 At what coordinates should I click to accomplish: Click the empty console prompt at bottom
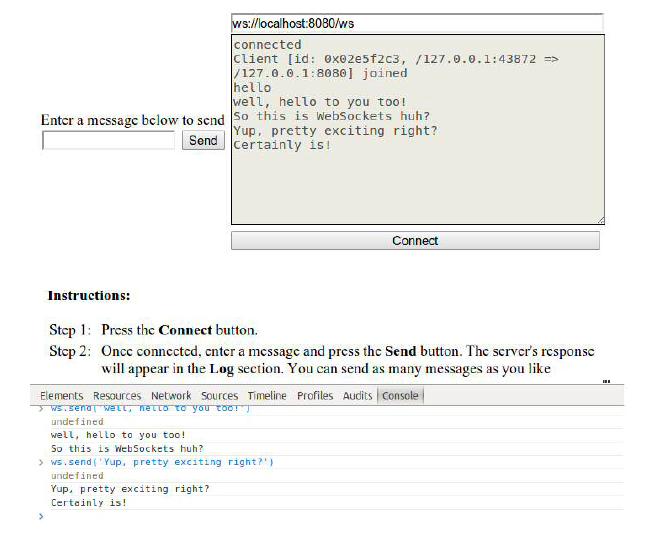tap(200, 517)
